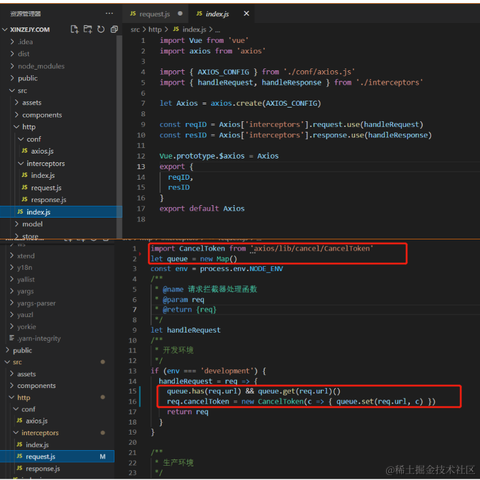Click the 'let handleRequest' declaration line
Image resolution: width=480 pixels, height=480 pixels.
185,330
